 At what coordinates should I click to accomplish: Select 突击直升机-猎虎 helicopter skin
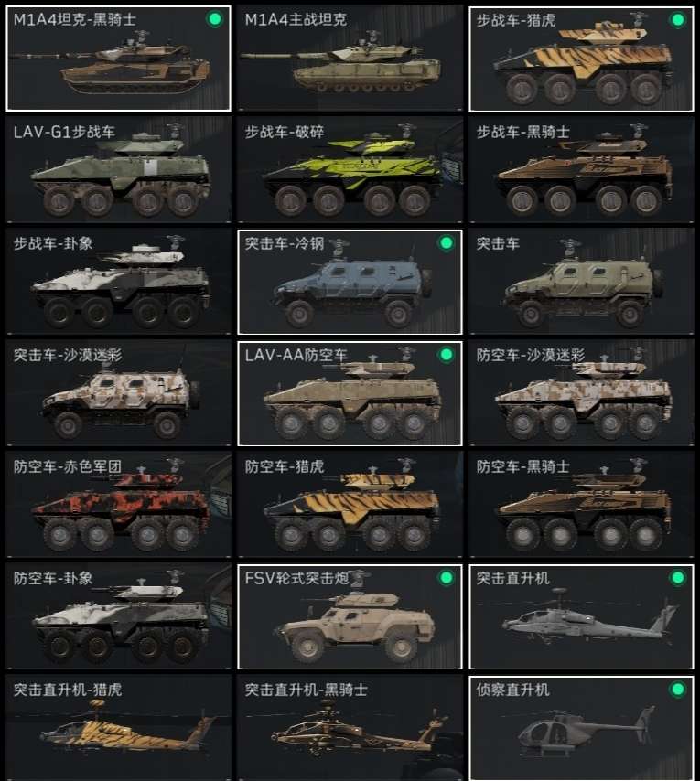point(119,728)
